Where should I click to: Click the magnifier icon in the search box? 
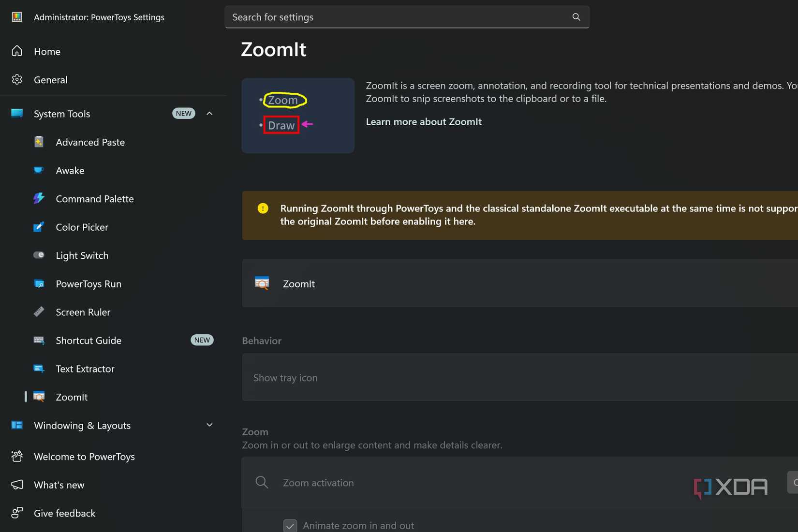[576, 17]
